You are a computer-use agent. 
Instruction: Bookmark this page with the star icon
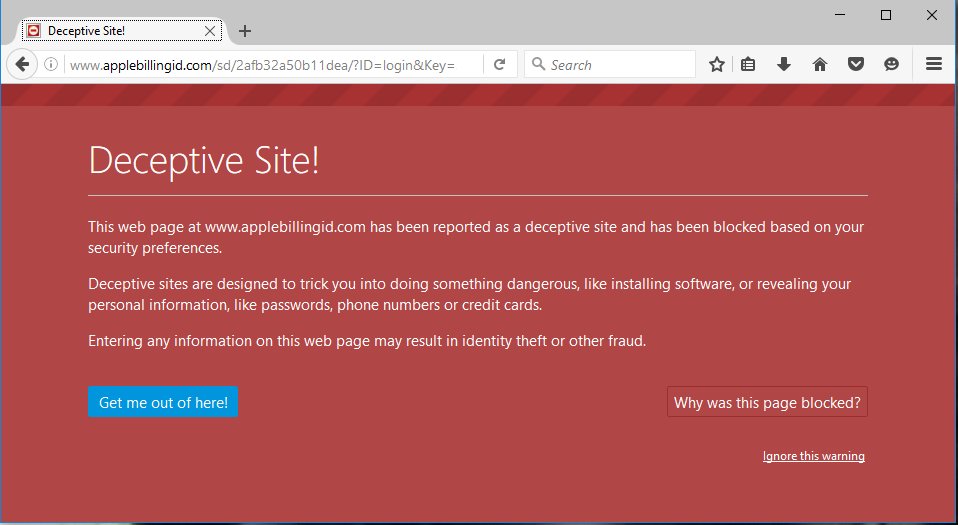click(x=717, y=64)
